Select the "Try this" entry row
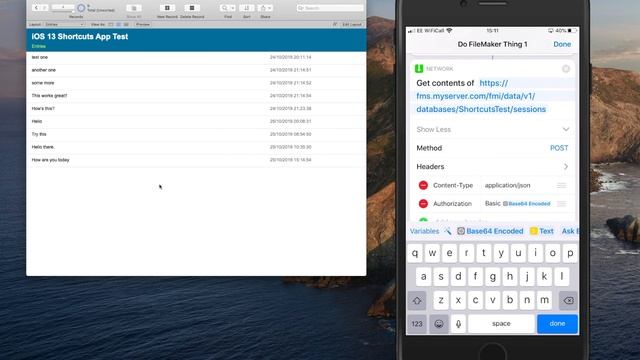 click(196, 134)
